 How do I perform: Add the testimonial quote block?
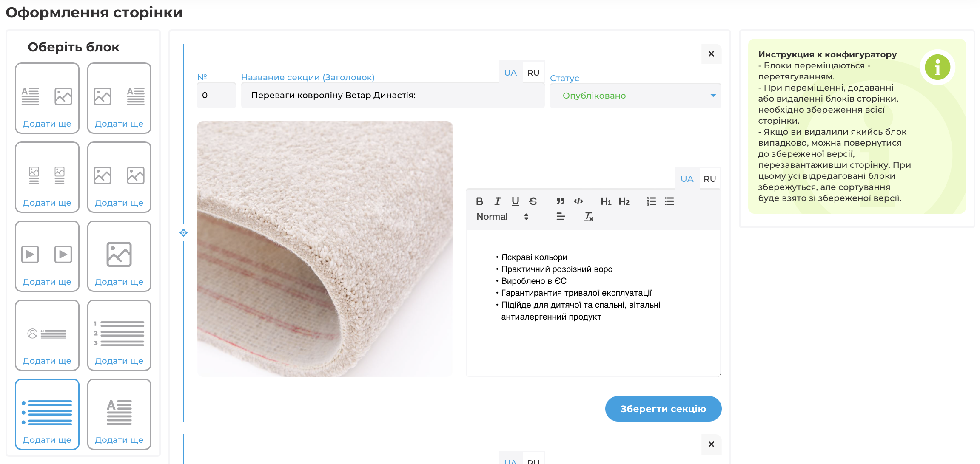pyautogui.click(x=47, y=335)
